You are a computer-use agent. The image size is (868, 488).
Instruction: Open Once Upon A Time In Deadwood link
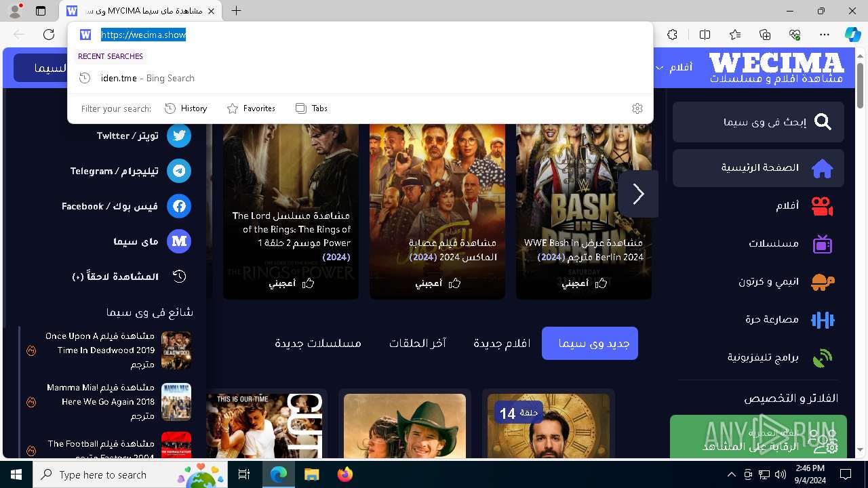pyautogui.click(x=100, y=350)
